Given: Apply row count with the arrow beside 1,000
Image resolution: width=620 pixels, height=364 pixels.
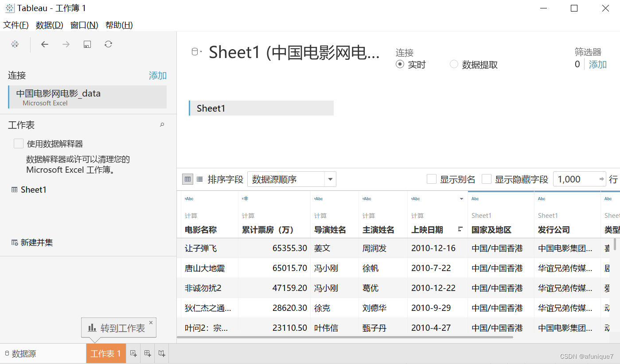Looking at the screenshot, I should [602, 179].
